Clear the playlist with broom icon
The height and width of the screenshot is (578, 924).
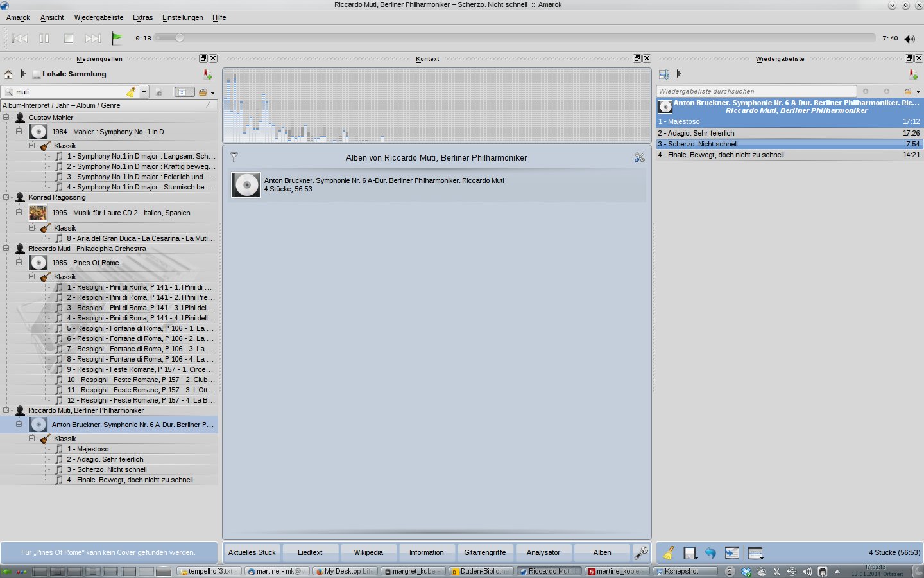click(669, 552)
